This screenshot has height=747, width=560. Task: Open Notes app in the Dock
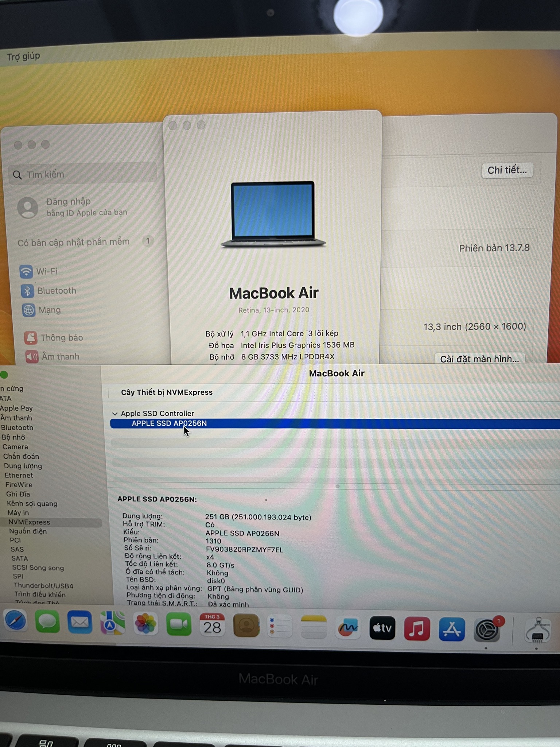[314, 627]
